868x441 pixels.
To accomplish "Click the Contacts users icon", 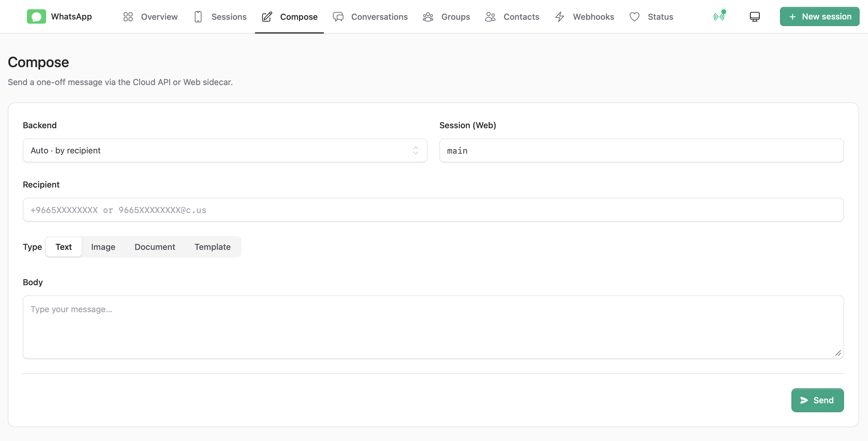I will (490, 17).
